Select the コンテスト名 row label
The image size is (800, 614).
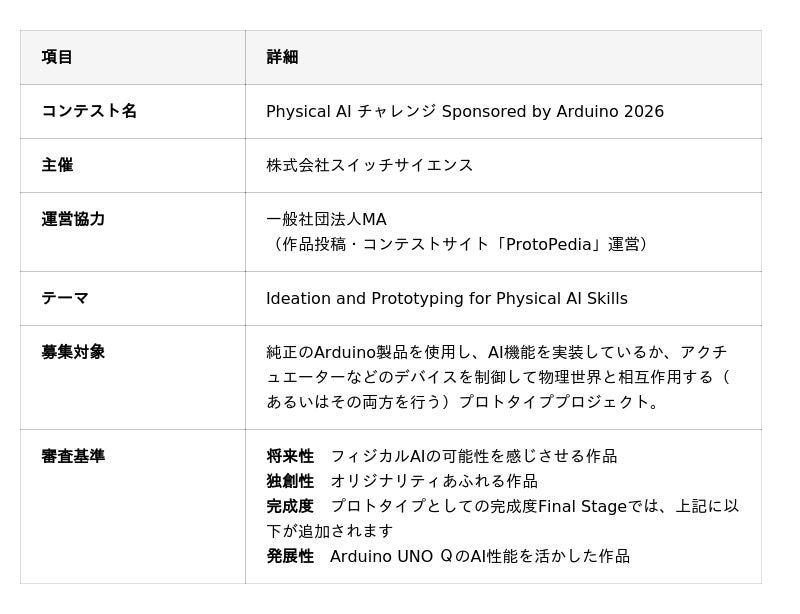tap(89, 111)
